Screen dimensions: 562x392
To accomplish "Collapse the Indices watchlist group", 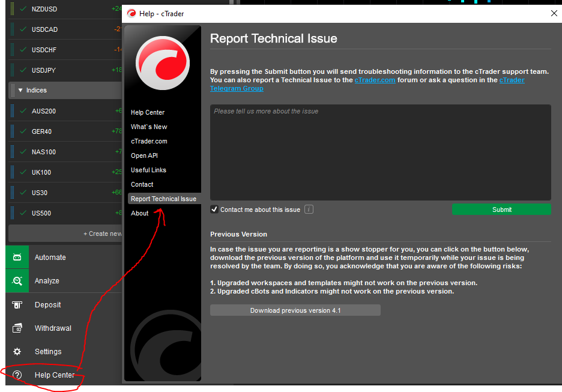I will [20, 90].
